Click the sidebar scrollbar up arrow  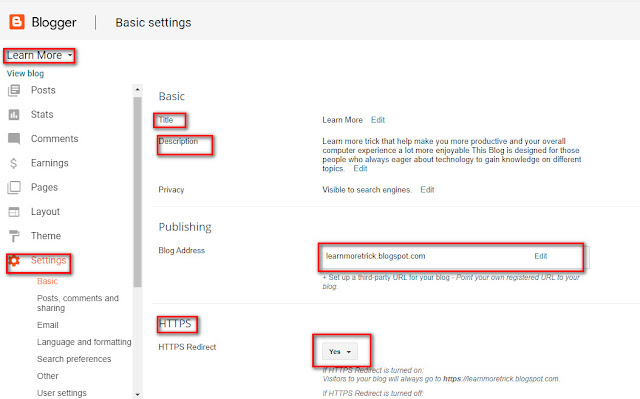(x=137, y=89)
